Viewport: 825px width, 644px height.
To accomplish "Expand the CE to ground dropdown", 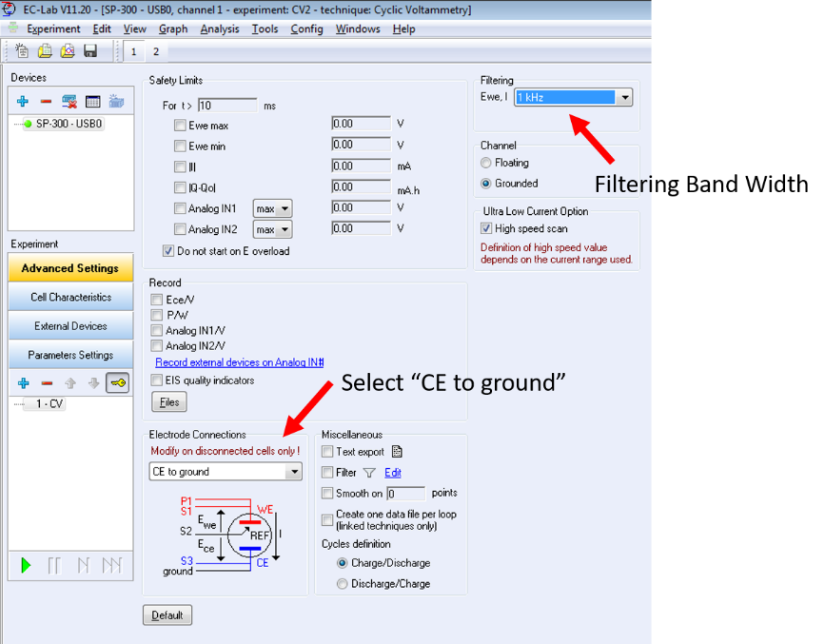I will coord(293,472).
